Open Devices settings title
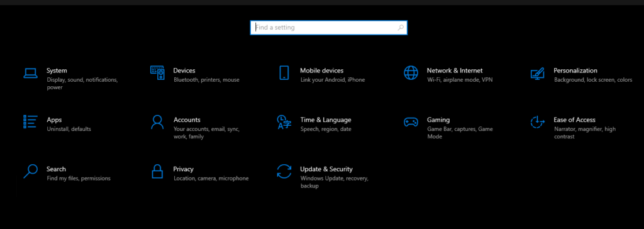The height and width of the screenshot is (229, 644). (x=184, y=70)
